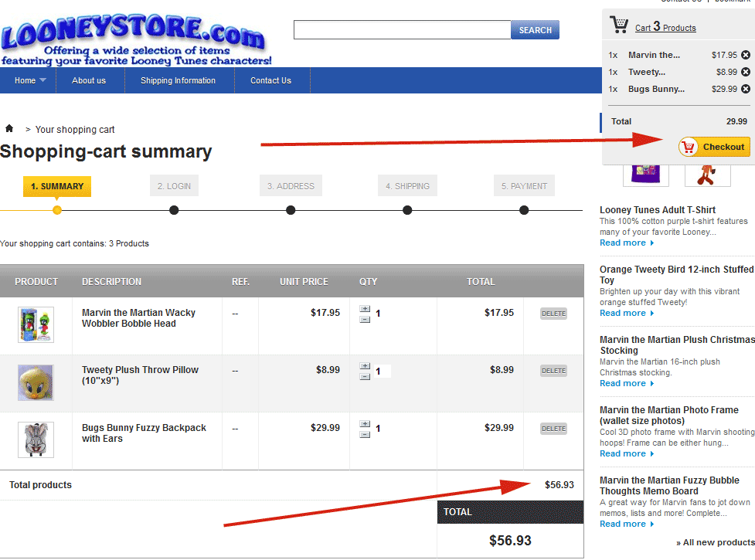Read more about Marvin Fuzzy Bubble Memo Board
This screenshot has width=755, height=560.
627,524
